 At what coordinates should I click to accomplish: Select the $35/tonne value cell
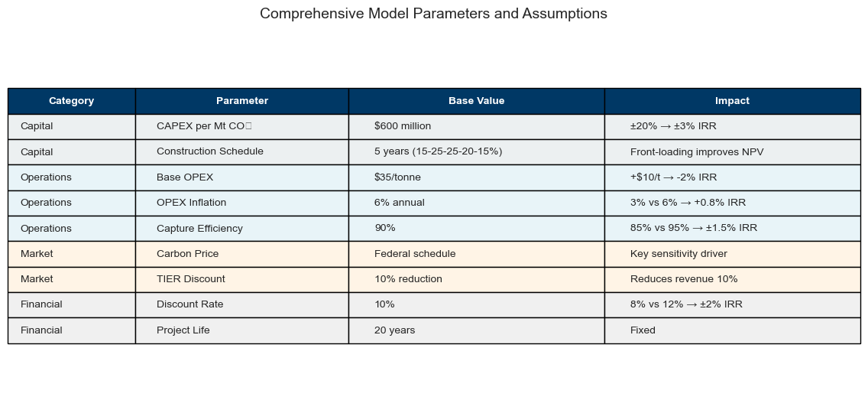point(397,177)
